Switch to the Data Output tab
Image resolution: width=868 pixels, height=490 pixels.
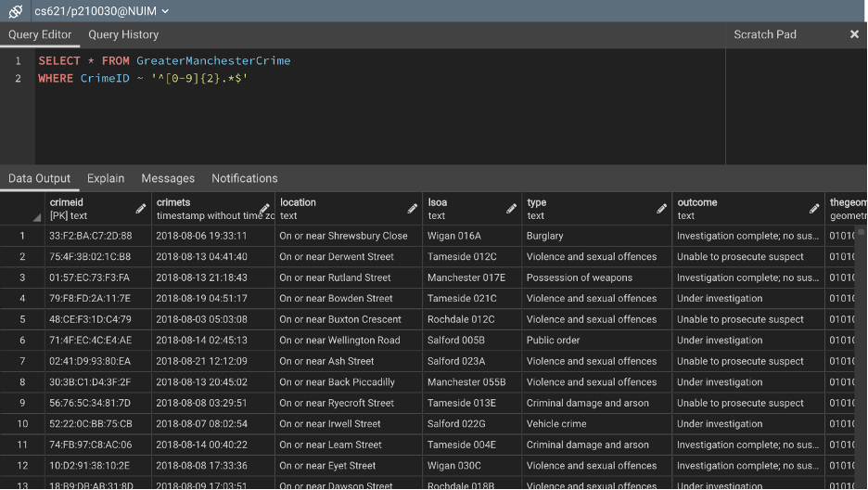(40, 178)
